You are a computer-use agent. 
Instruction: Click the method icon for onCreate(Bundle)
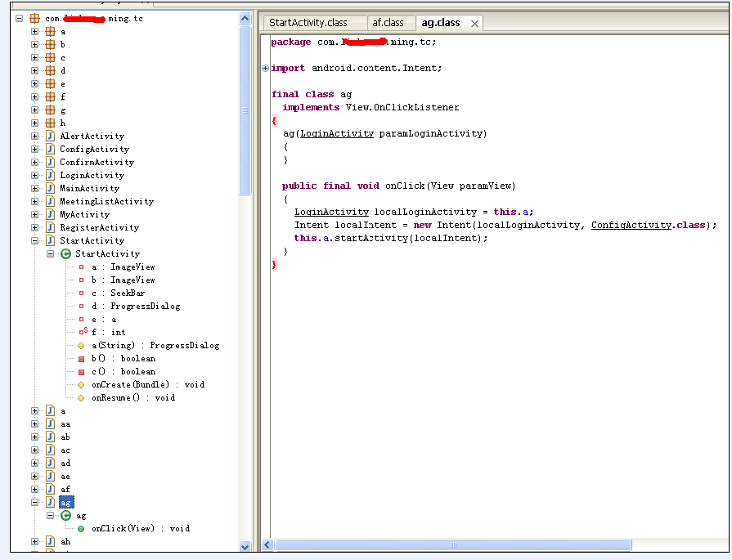pyautogui.click(x=81, y=385)
